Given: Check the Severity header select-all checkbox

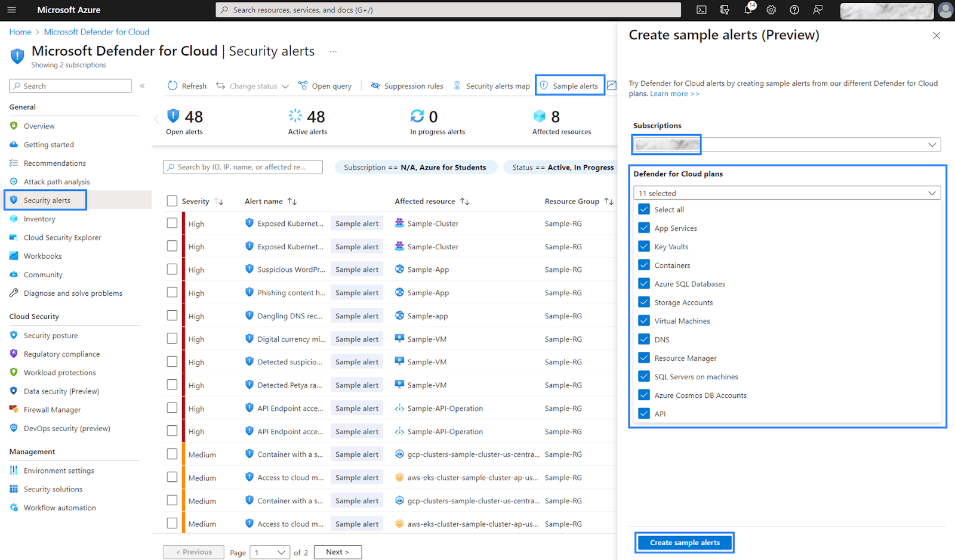Looking at the screenshot, I should tap(172, 201).
